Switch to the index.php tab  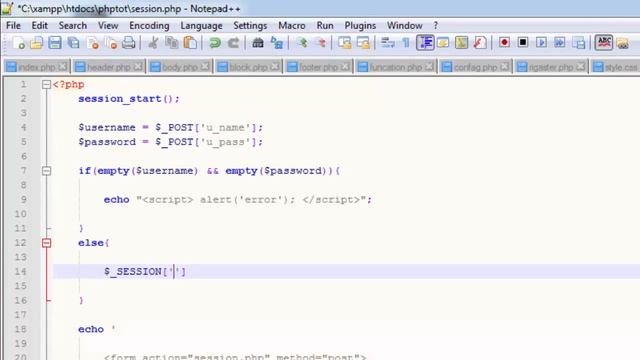pyautogui.click(x=37, y=67)
